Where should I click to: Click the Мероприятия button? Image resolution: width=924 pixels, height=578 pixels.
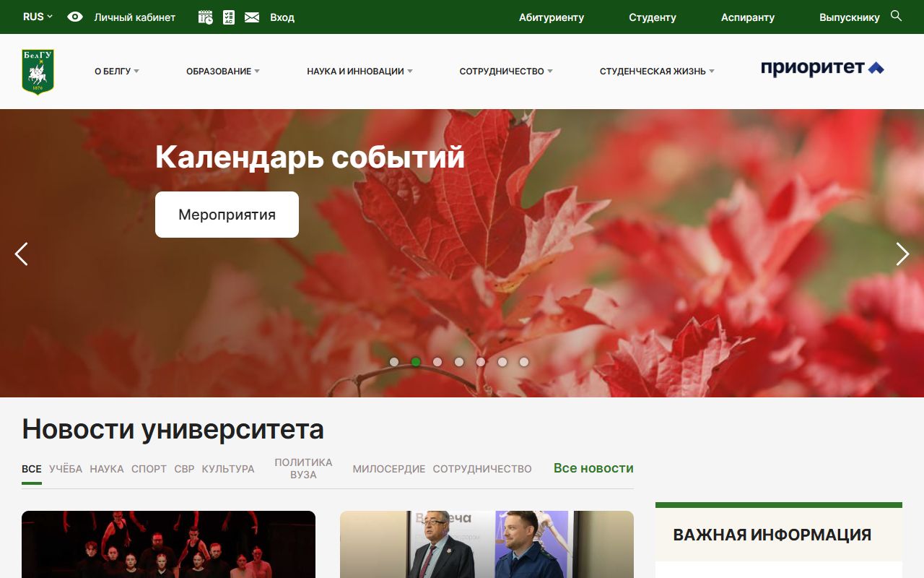[227, 215]
